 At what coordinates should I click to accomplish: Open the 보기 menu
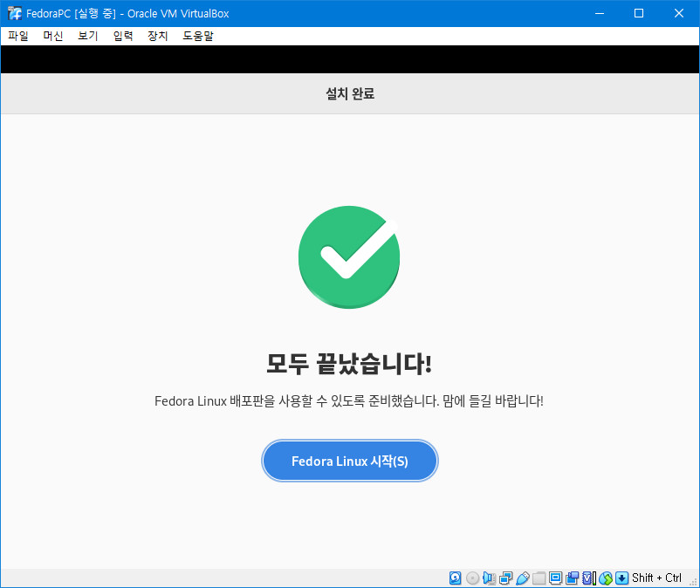88,36
